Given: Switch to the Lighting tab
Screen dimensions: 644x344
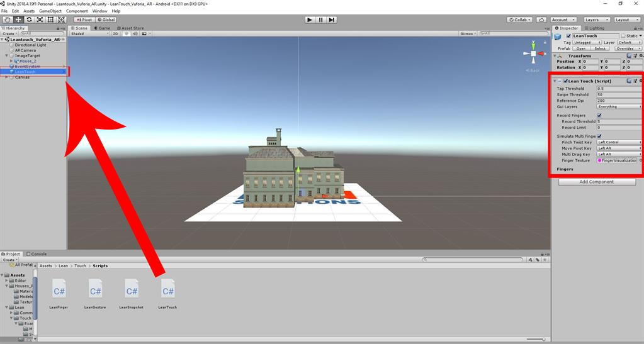Looking at the screenshot, I should pos(594,28).
